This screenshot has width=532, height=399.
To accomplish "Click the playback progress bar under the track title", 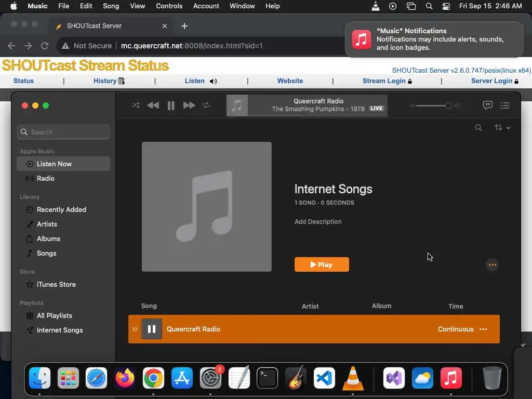I will point(318,116).
